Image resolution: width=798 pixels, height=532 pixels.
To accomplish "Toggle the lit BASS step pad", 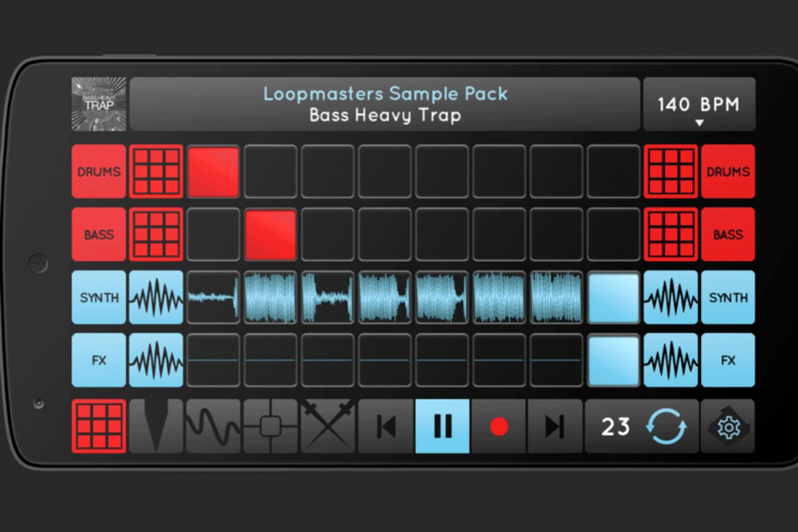I will coord(270,234).
